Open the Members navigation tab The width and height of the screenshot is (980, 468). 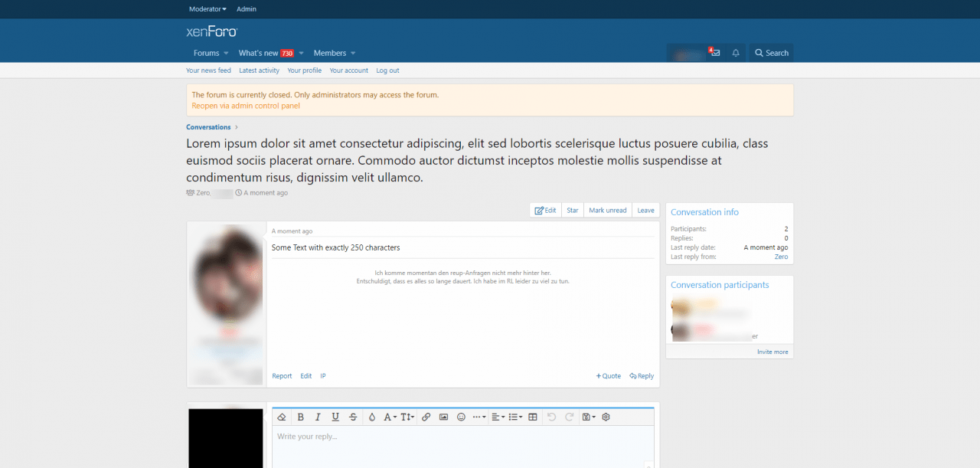click(x=330, y=53)
